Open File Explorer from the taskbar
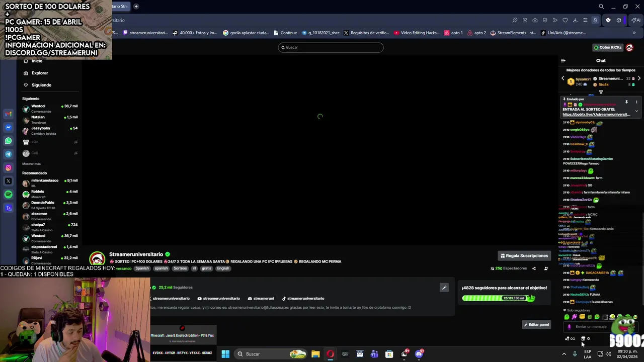 point(315,354)
